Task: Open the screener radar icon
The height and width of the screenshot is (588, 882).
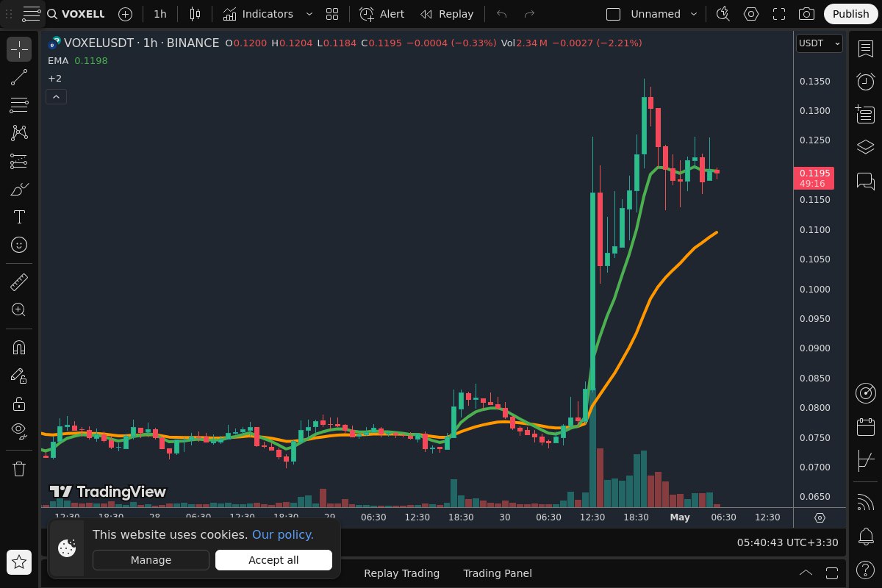Action: click(865, 393)
